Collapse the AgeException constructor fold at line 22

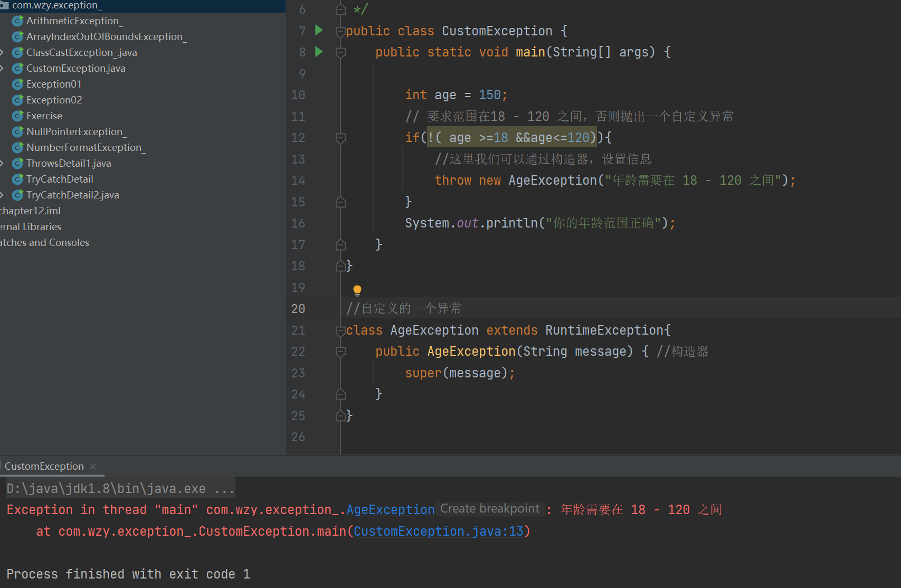[340, 352]
